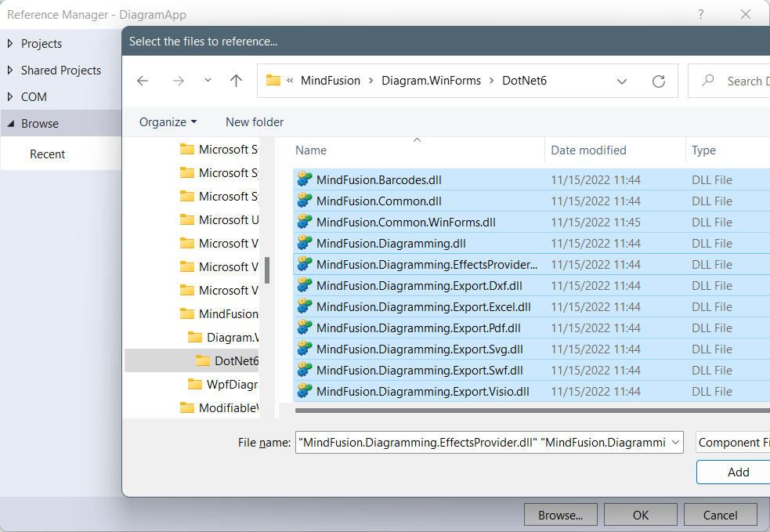
Task: Click the navigation tree vertical scrollbar thumb
Action: pyautogui.click(x=267, y=270)
